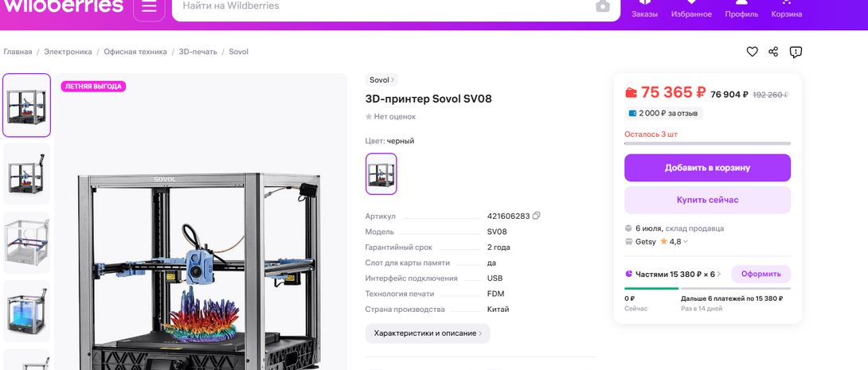Open Корзина cart in the header

tap(787, 10)
